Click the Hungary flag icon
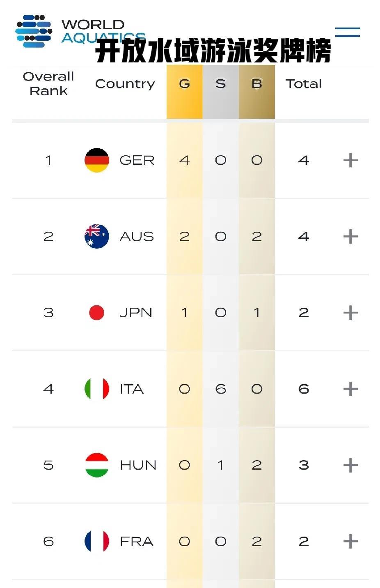 click(97, 465)
